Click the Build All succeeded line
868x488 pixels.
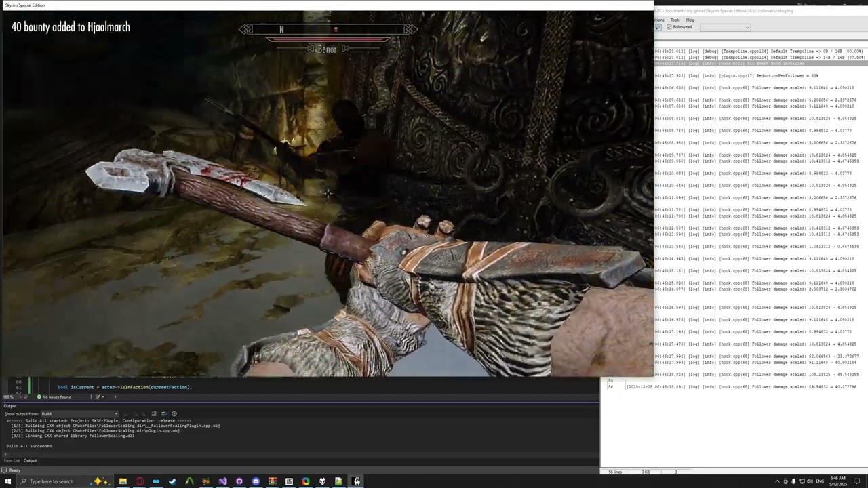point(30,446)
